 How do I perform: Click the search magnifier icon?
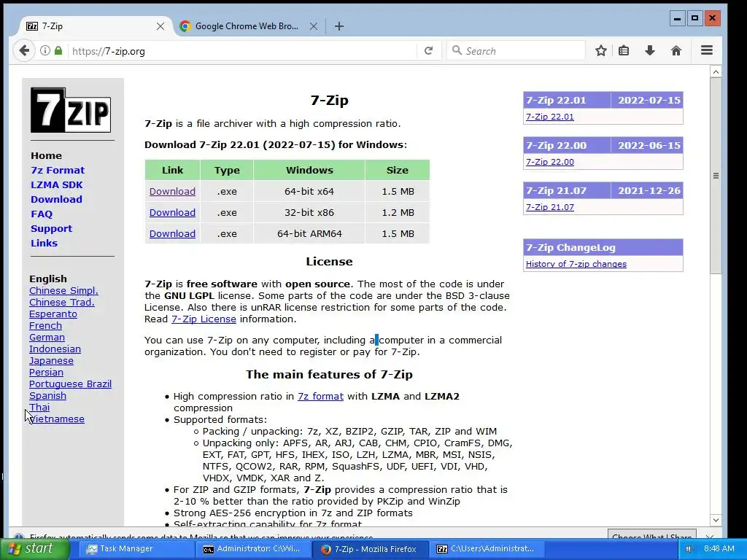[457, 50]
